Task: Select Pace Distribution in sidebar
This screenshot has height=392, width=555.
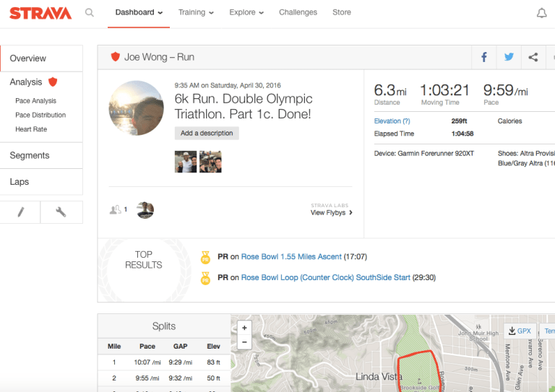Action: point(40,115)
